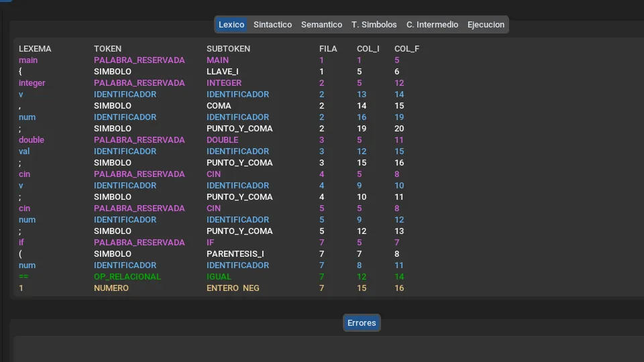Click the PALABRA_RESERVADA token in main row

coord(140,60)
